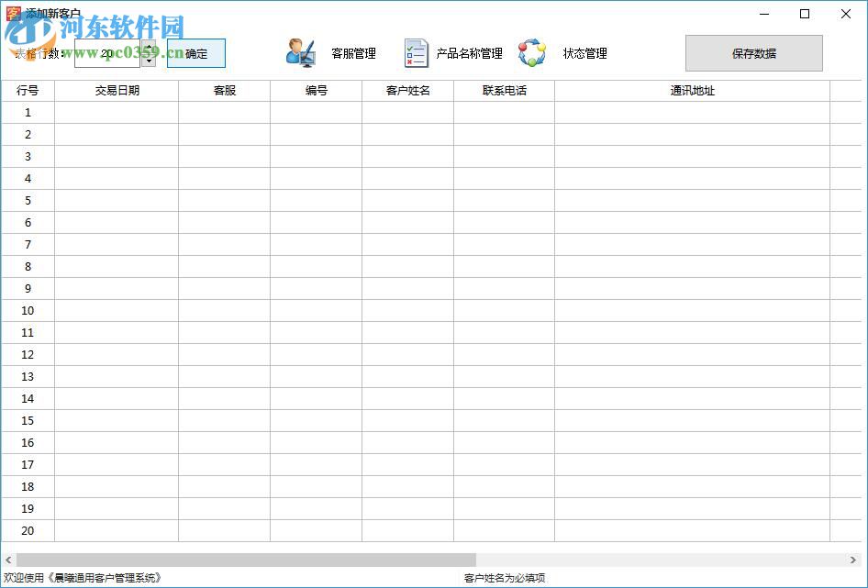Select row number 10 in the grid
The width and height of the screenshot is (868, 588).
tap(28, 310)
